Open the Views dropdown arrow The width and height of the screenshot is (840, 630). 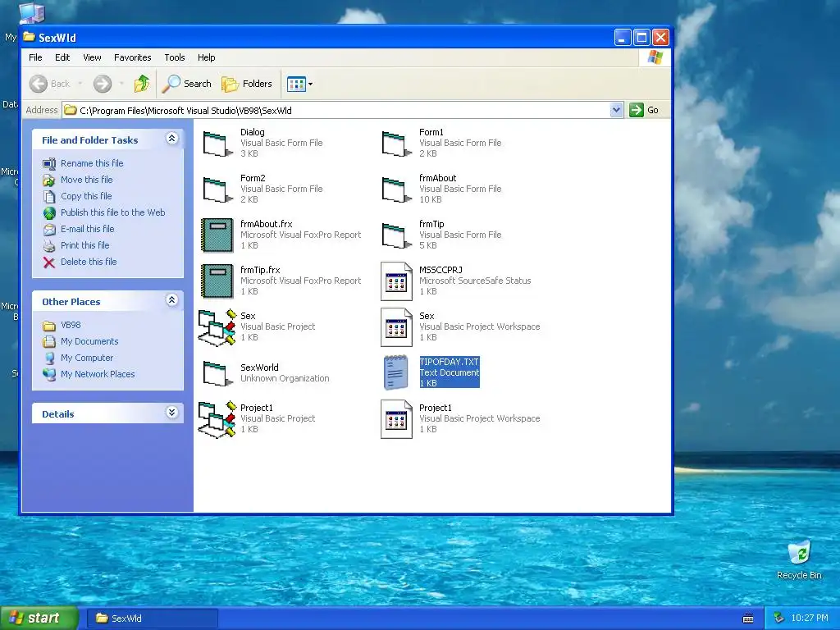tap(310, 84)
